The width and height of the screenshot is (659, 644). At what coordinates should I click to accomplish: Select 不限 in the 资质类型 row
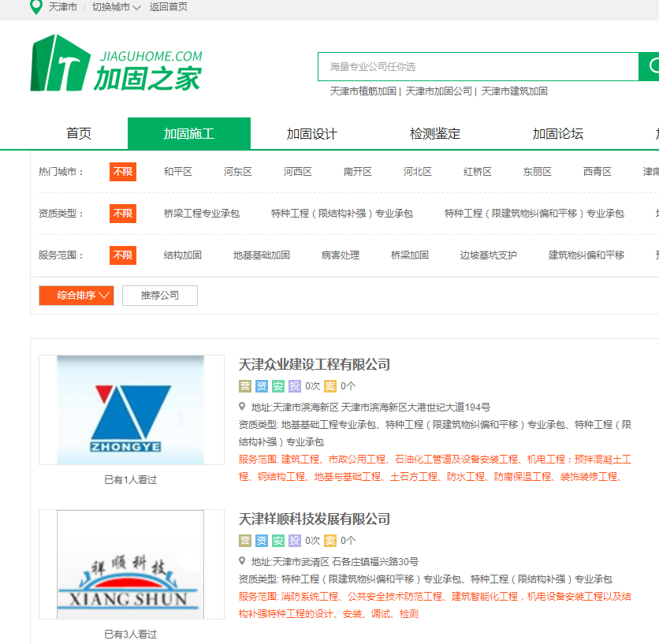123,214
